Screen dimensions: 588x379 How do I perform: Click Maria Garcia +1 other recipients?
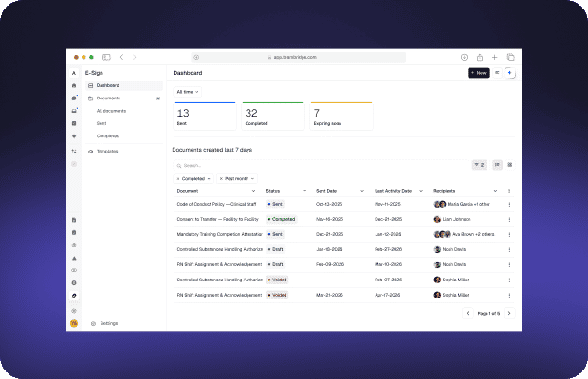click(x=462, y=204)
